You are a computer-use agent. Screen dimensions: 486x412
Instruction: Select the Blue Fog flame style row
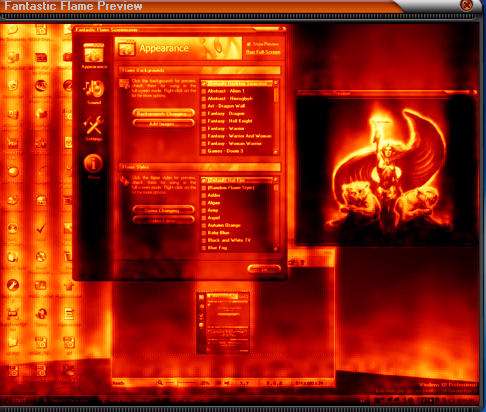(x=237, y=248)
